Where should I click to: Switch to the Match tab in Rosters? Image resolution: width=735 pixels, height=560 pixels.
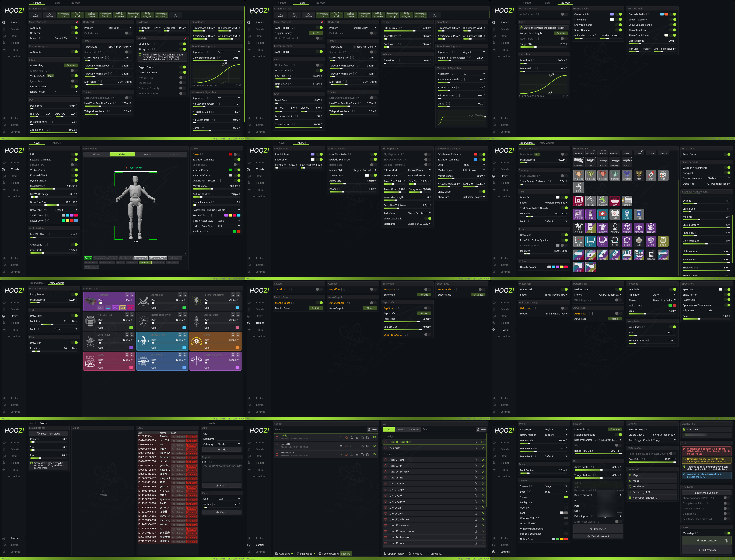pos(33,423)
